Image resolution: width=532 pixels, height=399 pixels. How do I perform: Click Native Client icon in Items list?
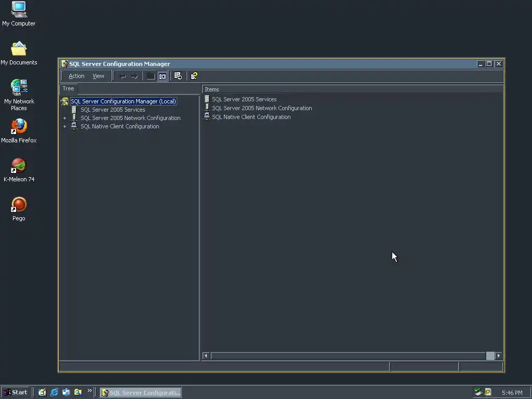(x=207, y=116)
